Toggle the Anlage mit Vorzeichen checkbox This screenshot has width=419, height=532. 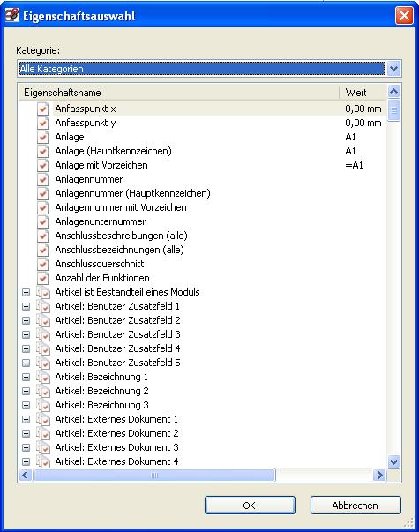[42, 165]
